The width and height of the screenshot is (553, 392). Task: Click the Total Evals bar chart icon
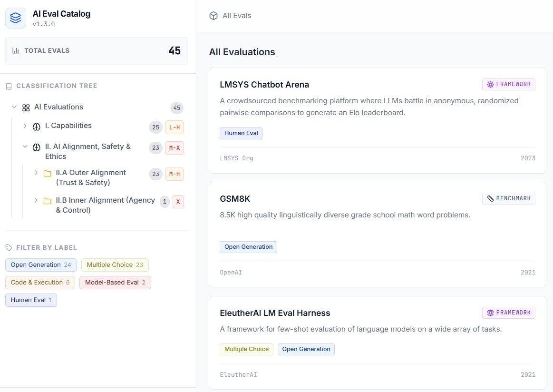click(16, 51)
